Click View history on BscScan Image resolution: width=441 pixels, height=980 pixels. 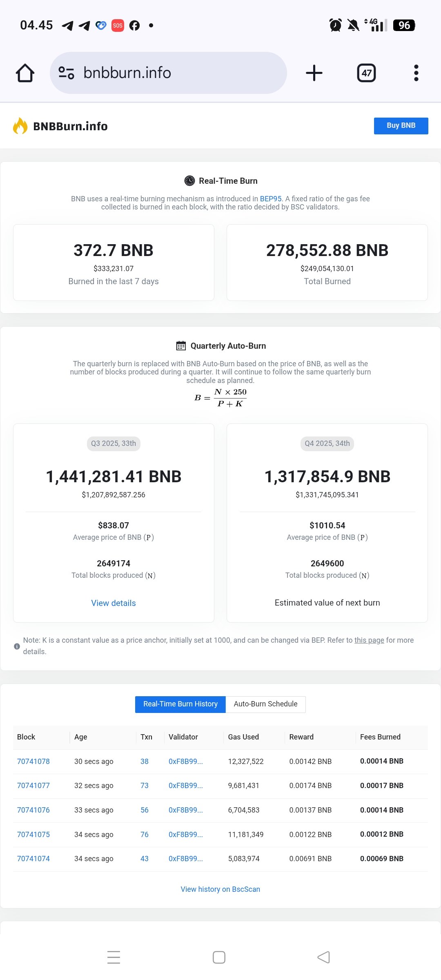(x=220, y=889)
